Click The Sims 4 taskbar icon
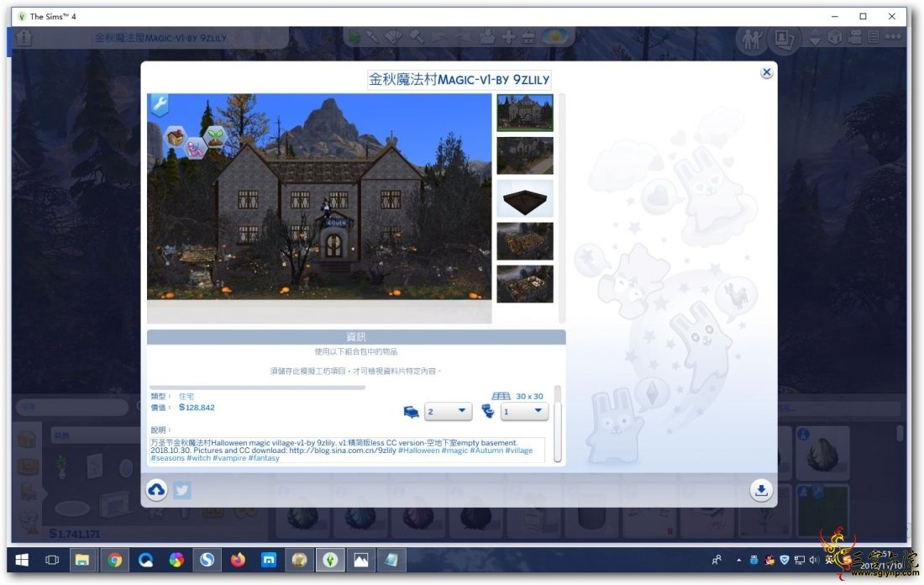 pyautogui.click(x=331, y=560)
